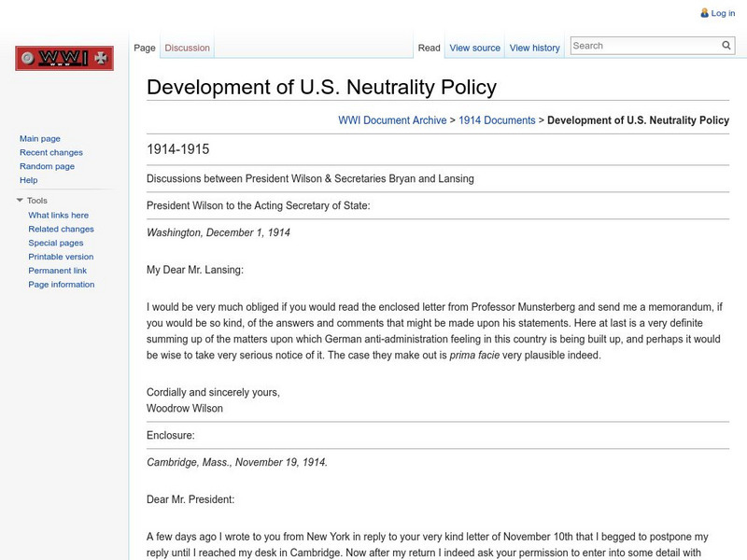Open the Printable version
The image size is (747, 560).
[x=60, y=257]
